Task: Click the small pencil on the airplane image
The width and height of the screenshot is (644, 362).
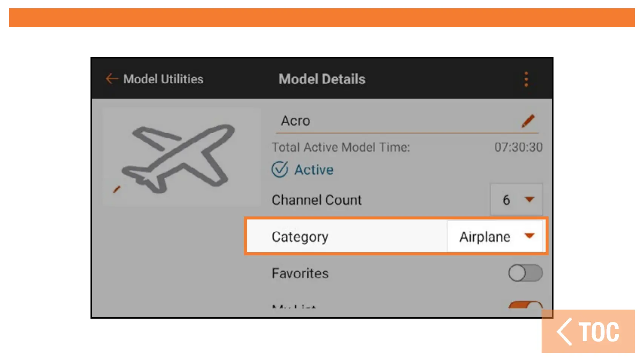Action: [117, 189]
